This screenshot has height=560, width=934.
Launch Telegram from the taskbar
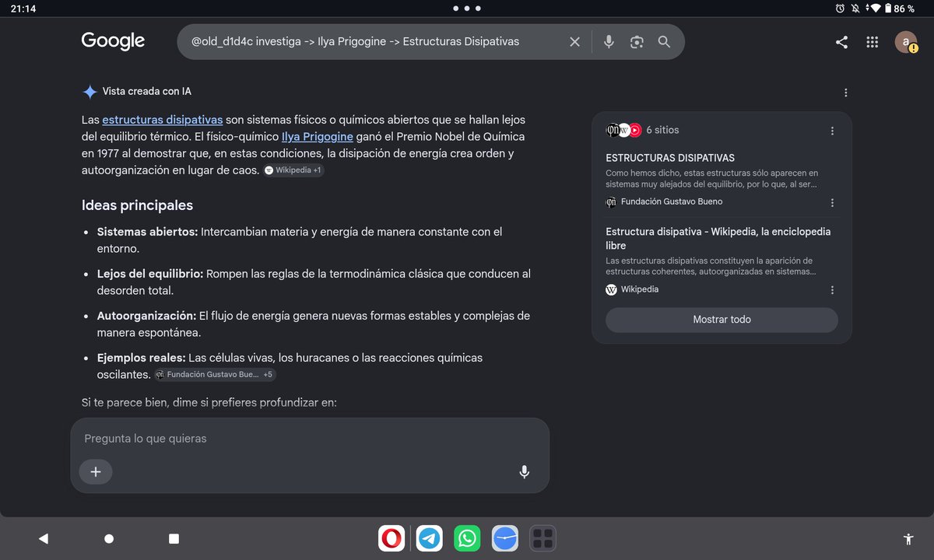coord(430,538)
